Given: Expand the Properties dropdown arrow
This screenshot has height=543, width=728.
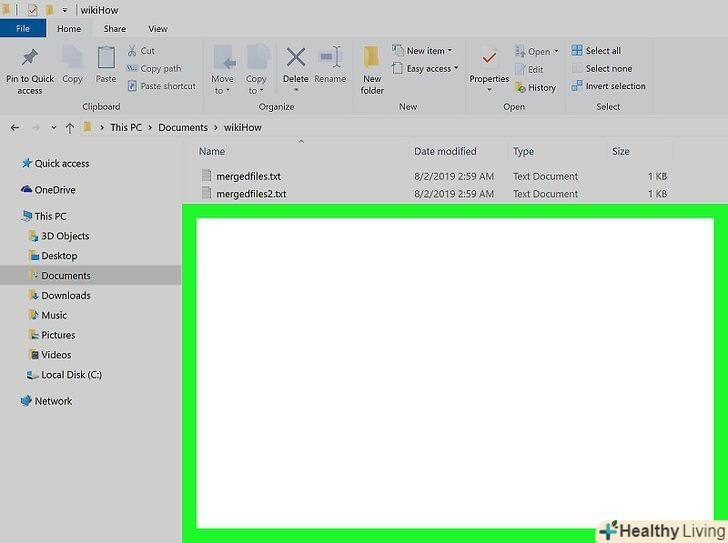Looking at the screenshot, I should 489,90.
